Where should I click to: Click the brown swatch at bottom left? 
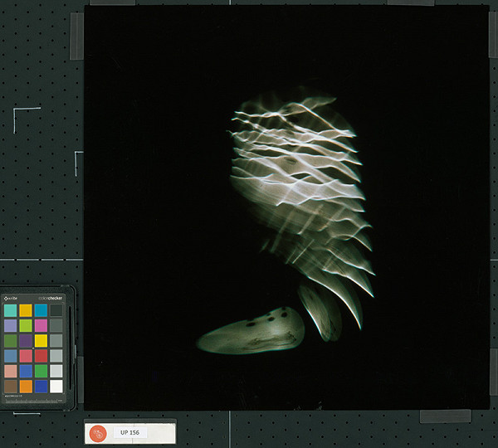[x=10, y=386]
